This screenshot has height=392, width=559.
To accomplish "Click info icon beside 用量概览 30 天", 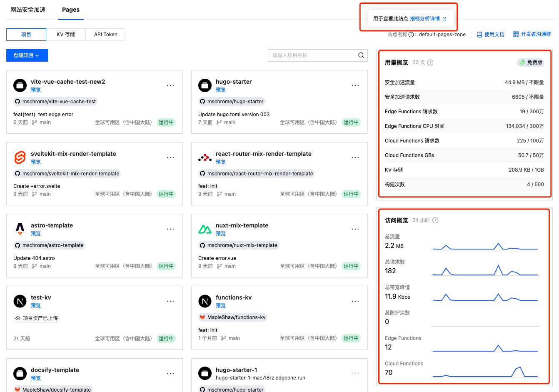I will point(430,62).
